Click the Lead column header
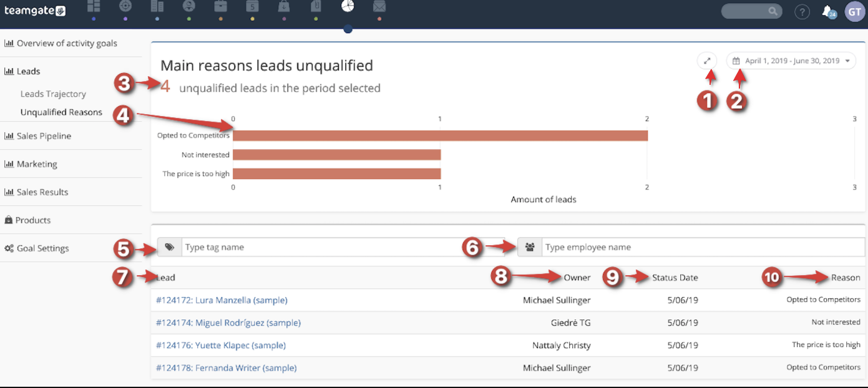The height and width of the screenshot is (388, 868). coord(165,278)
